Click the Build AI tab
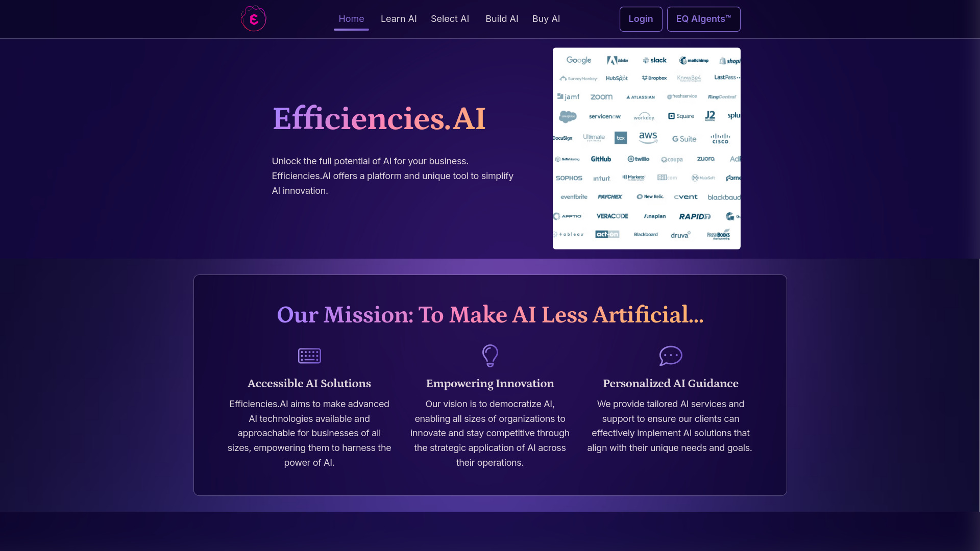 pos(501,18)
